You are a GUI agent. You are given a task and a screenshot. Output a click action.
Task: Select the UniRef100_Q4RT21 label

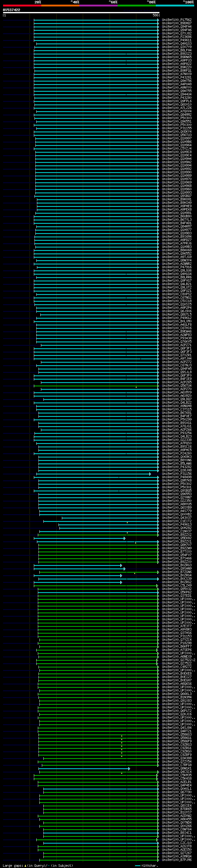click(x=176, y=731)
